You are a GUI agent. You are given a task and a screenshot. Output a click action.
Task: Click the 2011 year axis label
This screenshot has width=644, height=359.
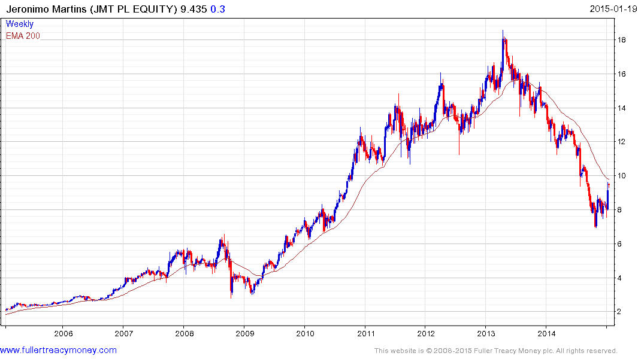click(x=365, y=333)
